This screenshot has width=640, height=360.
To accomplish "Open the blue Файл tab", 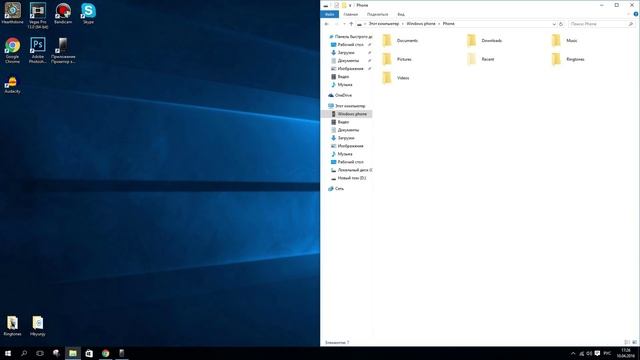I will [x=329, y=14].
